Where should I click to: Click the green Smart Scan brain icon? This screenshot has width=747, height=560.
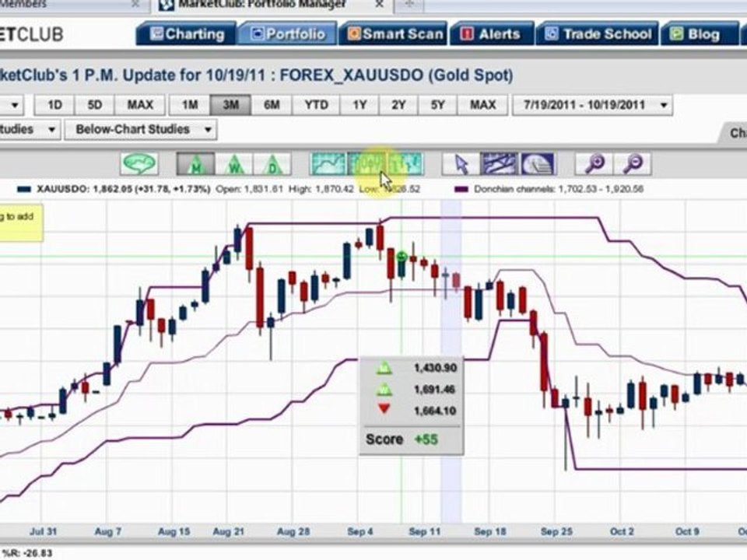[x=139, y=164]
